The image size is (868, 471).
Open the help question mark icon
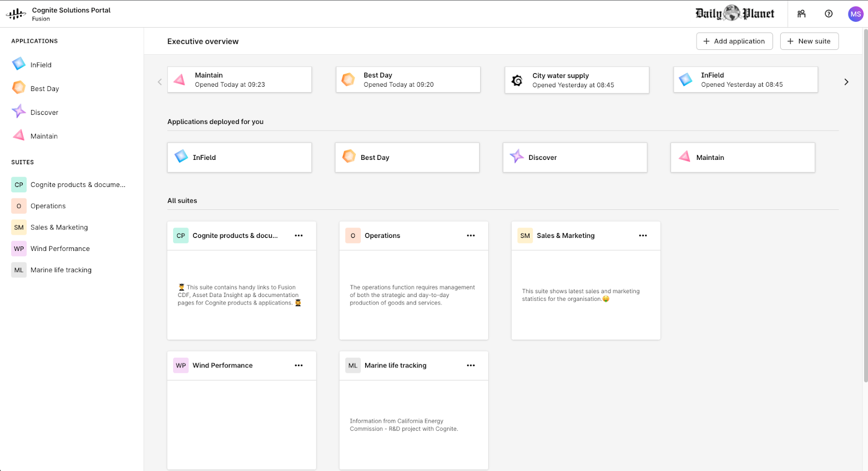828,14
